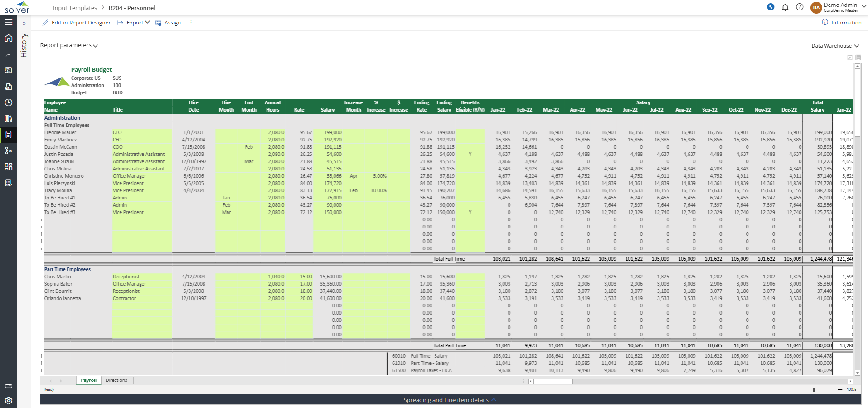868x408 pixels.
Task: Click the zoom slider handle
Action: click(814, 390)
